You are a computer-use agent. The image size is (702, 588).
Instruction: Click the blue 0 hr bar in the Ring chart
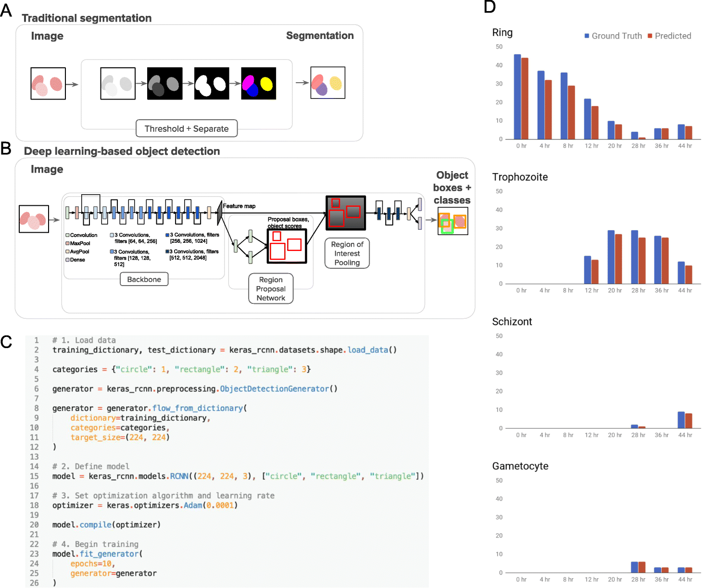click(517, 97)
